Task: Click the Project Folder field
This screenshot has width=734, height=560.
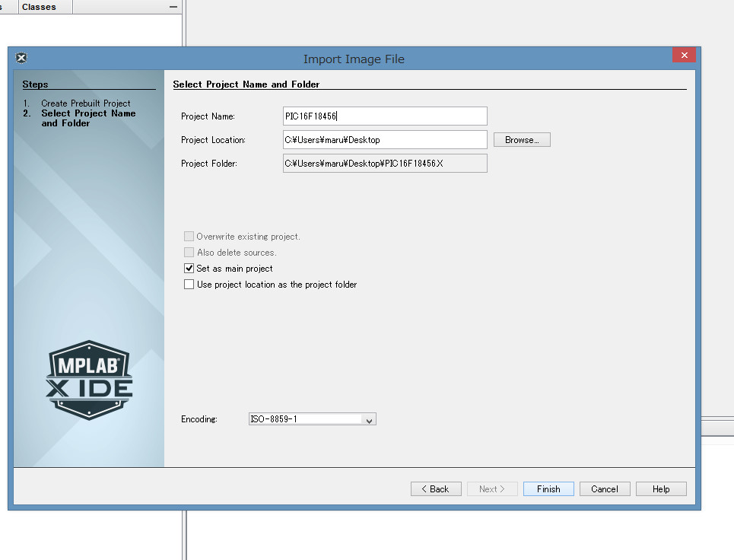Action: [385, 164]
